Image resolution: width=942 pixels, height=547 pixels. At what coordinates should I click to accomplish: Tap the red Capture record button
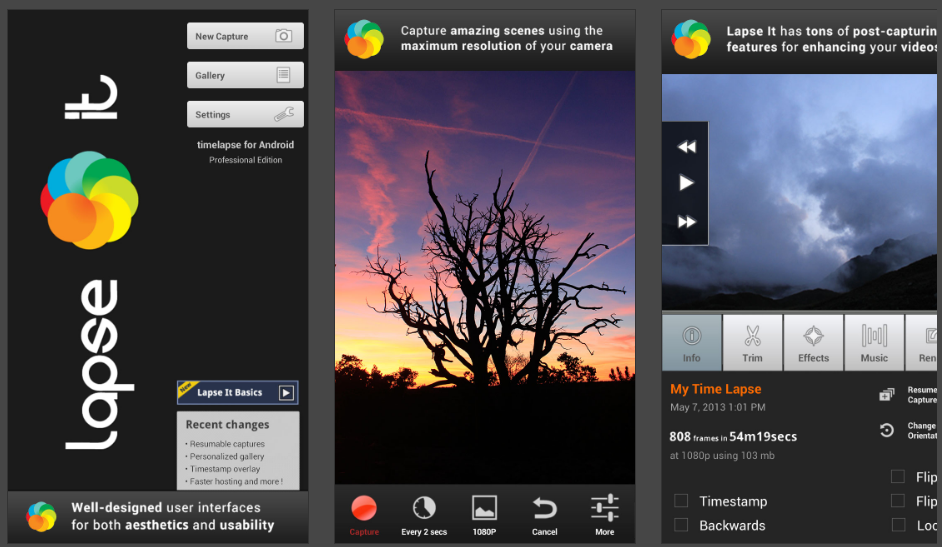[x=364, y=508]
